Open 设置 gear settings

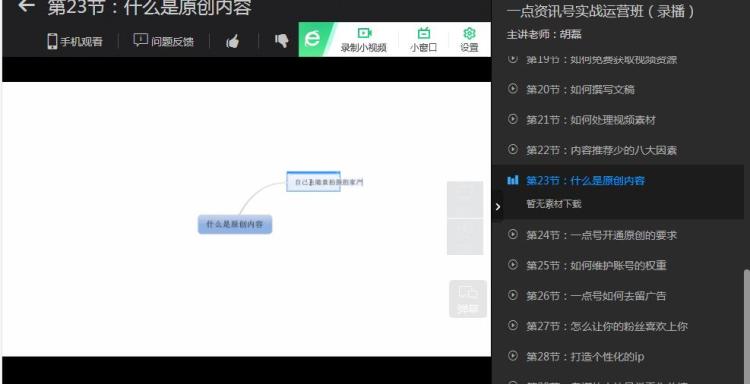click(469, 40)
